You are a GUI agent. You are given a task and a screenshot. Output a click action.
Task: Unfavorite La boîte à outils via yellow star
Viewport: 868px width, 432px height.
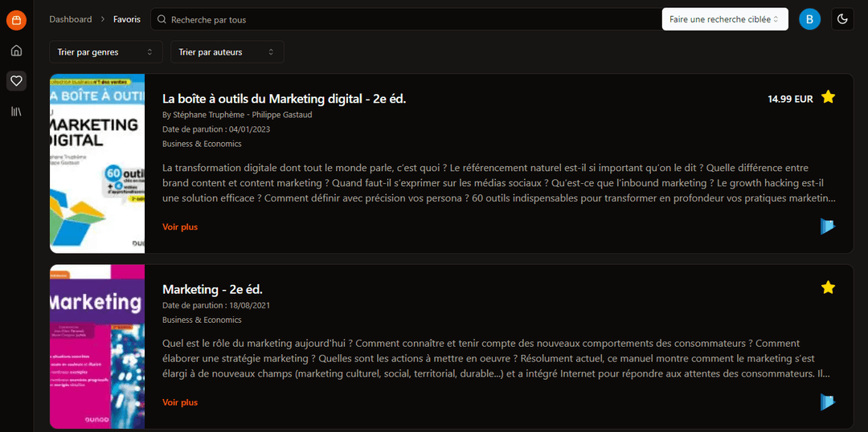(828, 97)
